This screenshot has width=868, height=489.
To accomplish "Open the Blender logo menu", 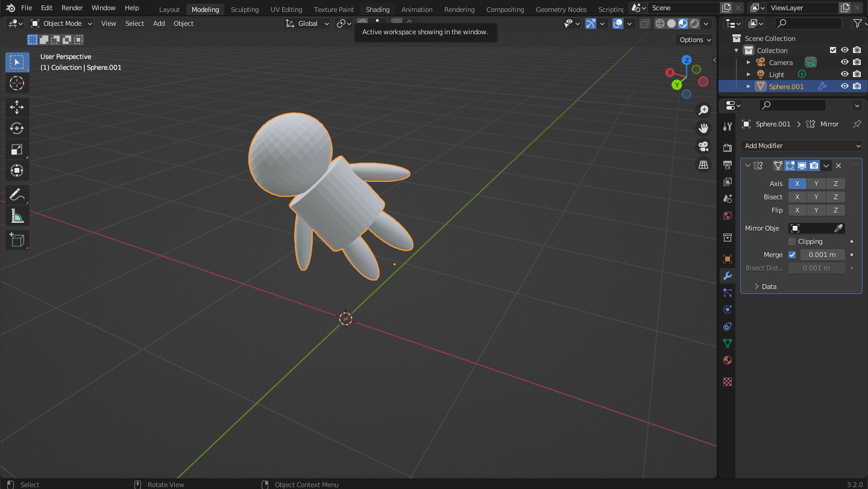I will click(x=11, y=8).
